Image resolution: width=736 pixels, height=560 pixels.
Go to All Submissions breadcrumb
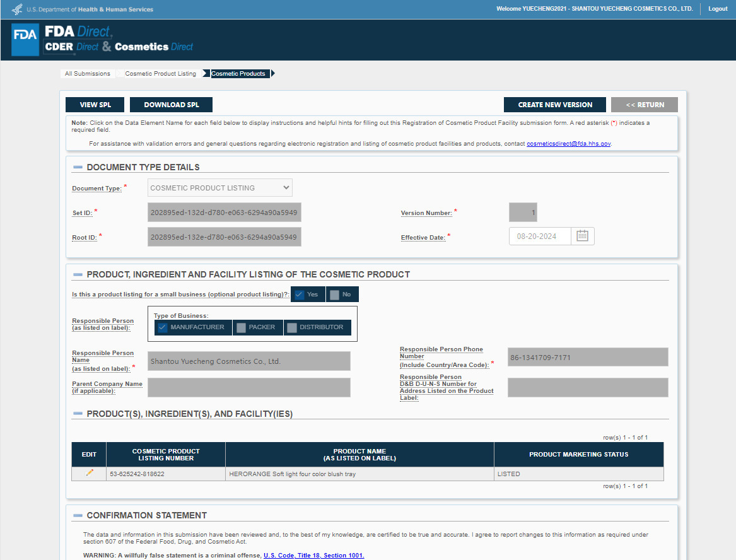coord(87,73)
